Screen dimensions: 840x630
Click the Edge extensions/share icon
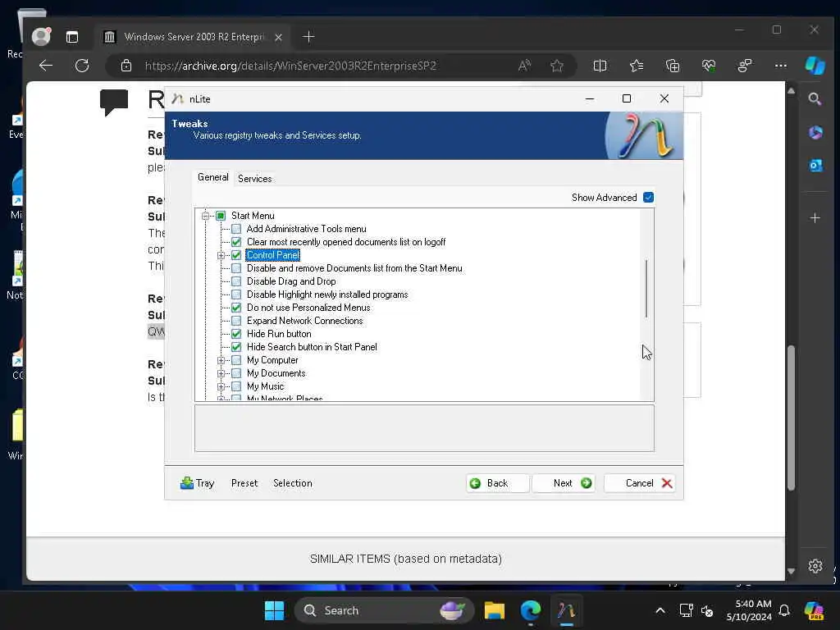pos(745,66)
